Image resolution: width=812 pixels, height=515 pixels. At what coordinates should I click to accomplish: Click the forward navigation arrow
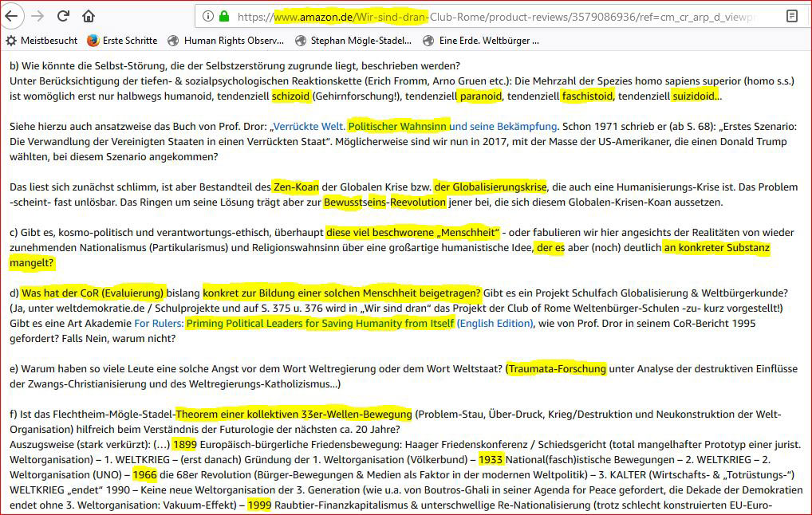38,15
